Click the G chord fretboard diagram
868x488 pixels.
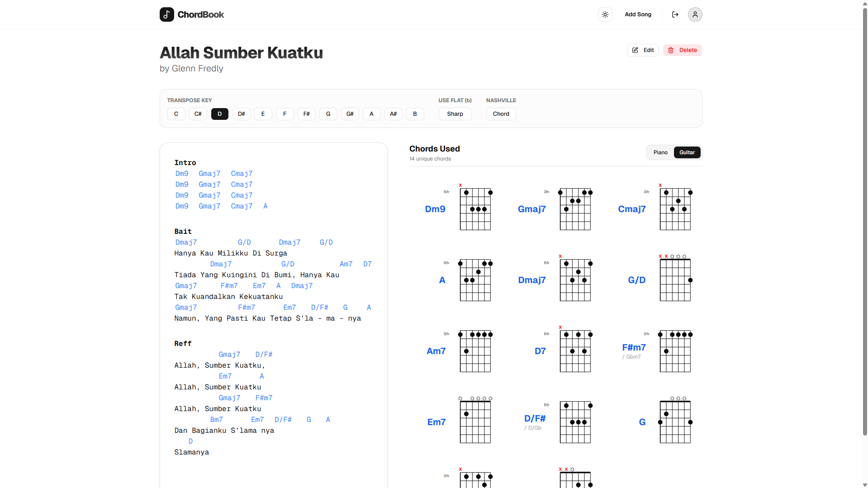tap(675, 420)
